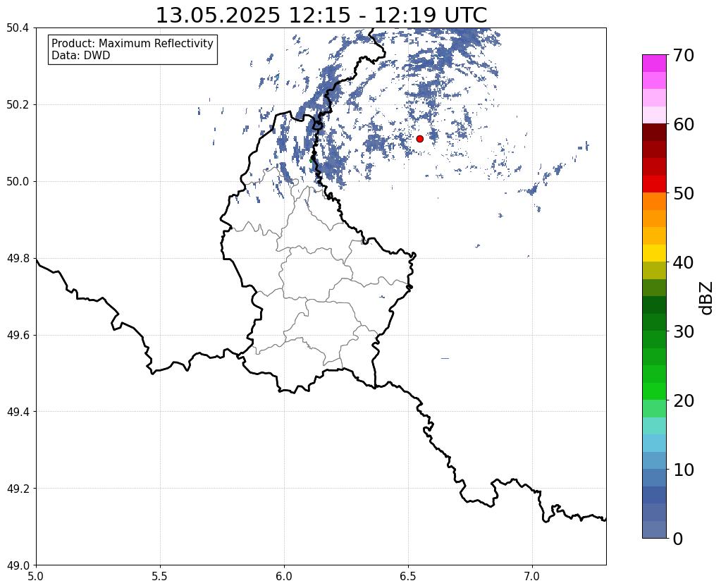Screen dimensions: 721x588
Task: Pick the olive colorbar segment just below 40
Action: (x=654, y=271)
